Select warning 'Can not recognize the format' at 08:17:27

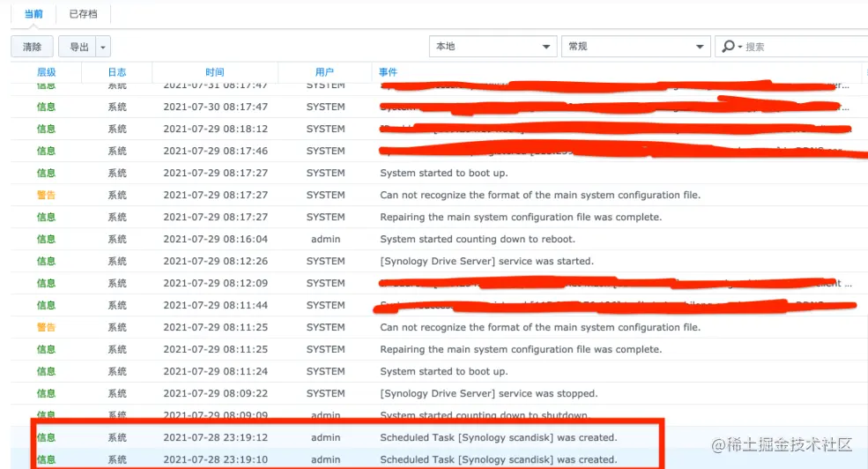(440, 195)
